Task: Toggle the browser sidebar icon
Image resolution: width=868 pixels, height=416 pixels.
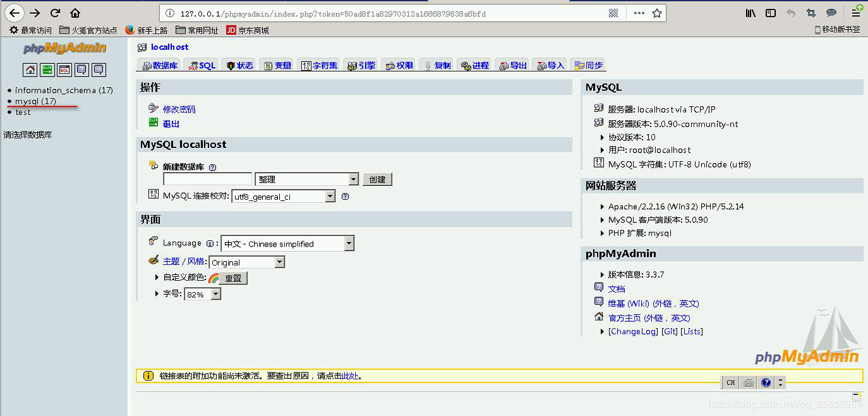Action: click(x=771, y=13)
